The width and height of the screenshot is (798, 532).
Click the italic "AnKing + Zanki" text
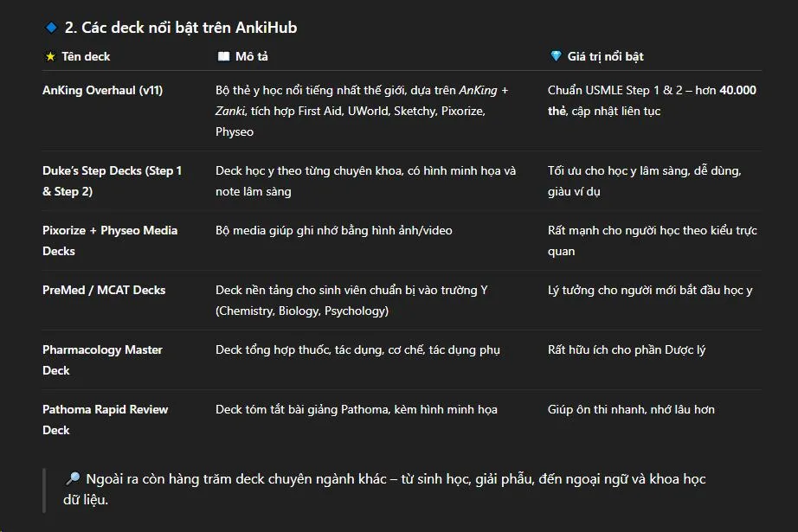tap(483, 90)
